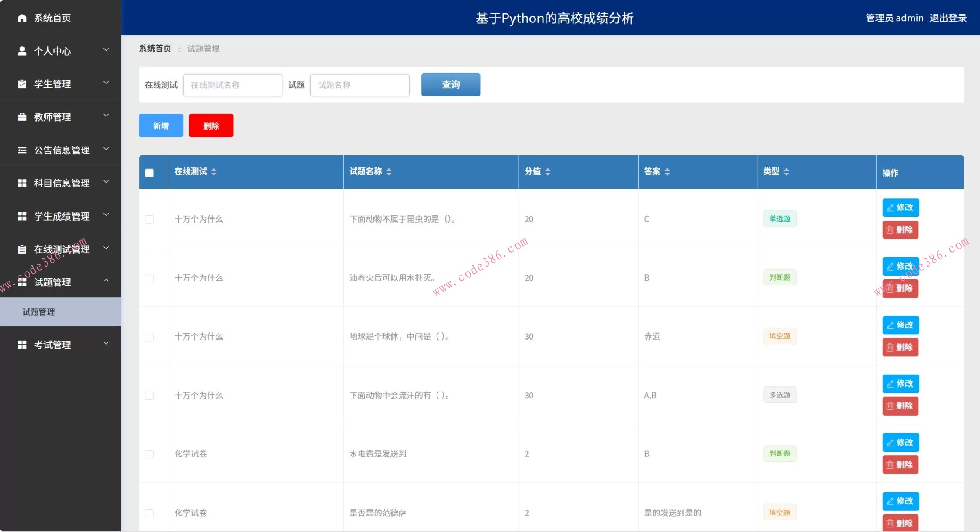Click the 教师管理 icon in sidebar
Screen dimensions: 980x532
[x=21, y=116]
